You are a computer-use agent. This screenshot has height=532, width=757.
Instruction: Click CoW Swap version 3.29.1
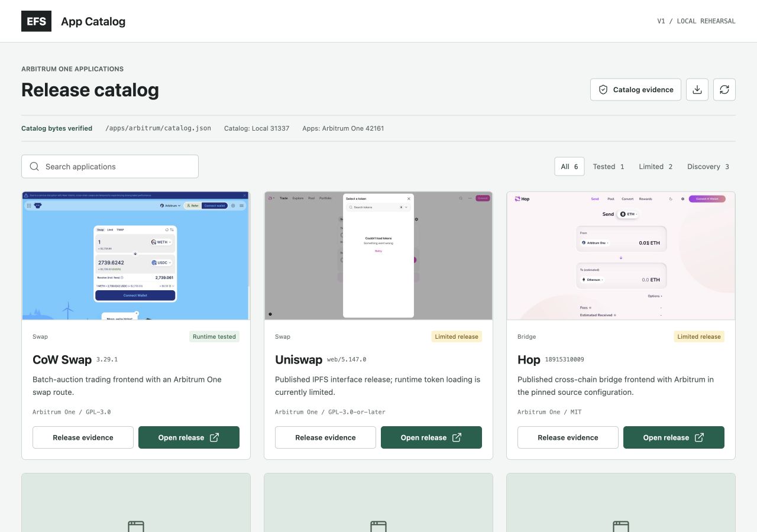107,359
